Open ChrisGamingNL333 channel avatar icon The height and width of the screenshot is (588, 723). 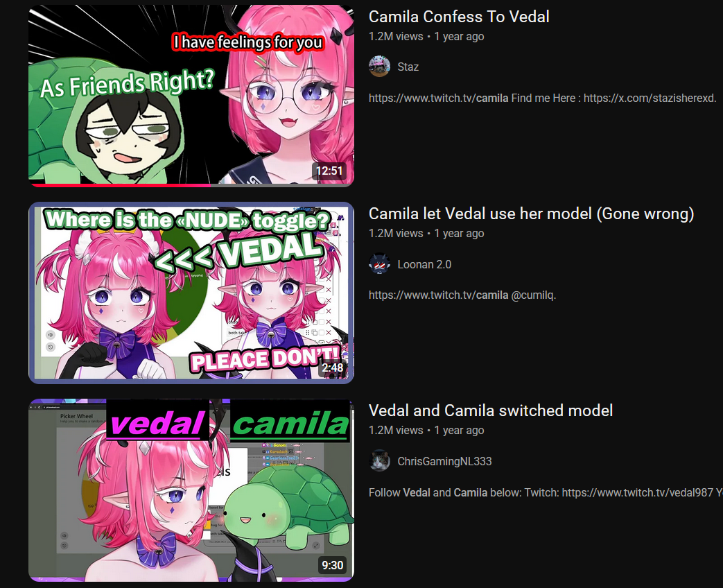tap(379, 460)
